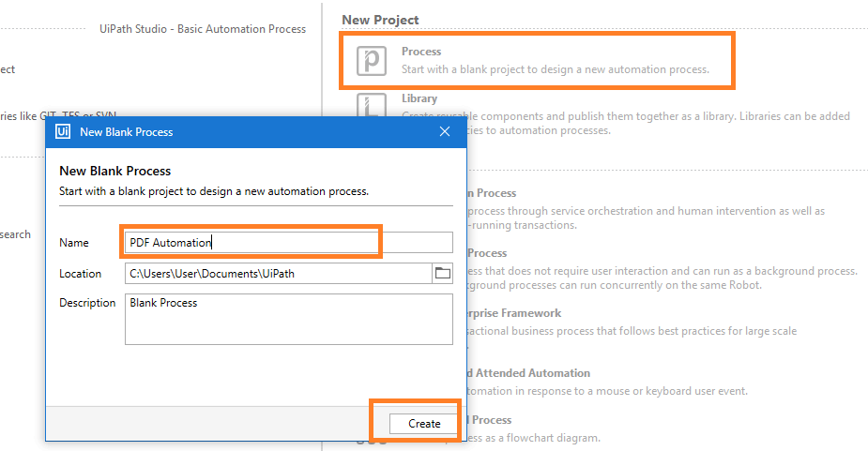The height and width of the screenshot is (451, 868).
Task: Click the 'New Project' heading text
Action: (380, 20)
